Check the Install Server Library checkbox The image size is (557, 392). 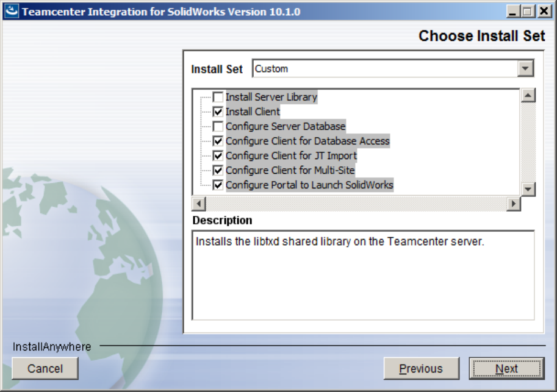pos(218,97)
